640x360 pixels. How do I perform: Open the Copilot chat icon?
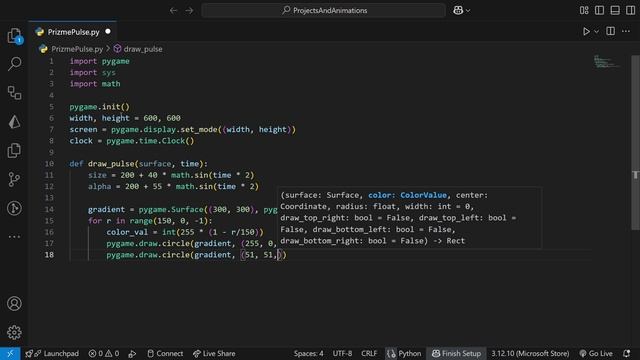pyautogui.click(x=458, y=10)
